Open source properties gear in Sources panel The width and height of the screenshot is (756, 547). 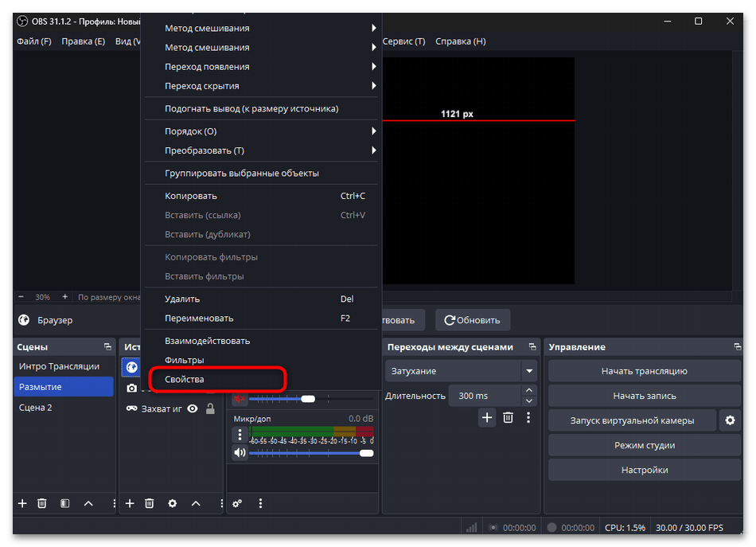click(172, 503)
